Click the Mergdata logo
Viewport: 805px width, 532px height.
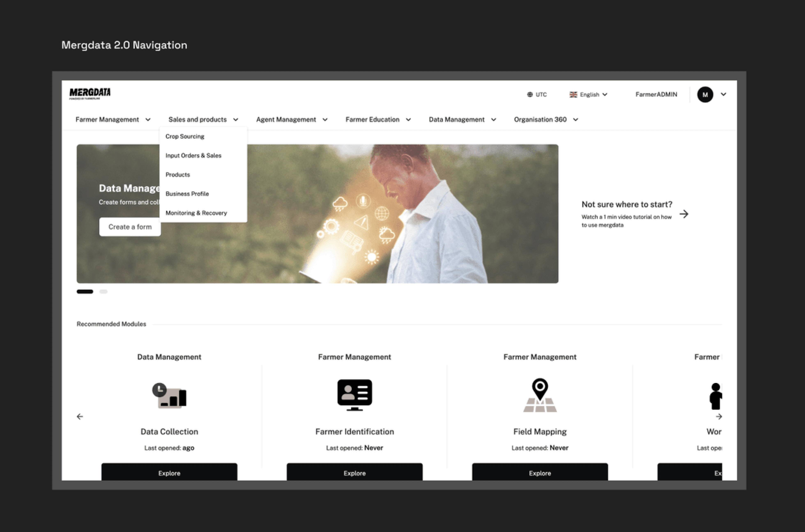click(90, 93)
